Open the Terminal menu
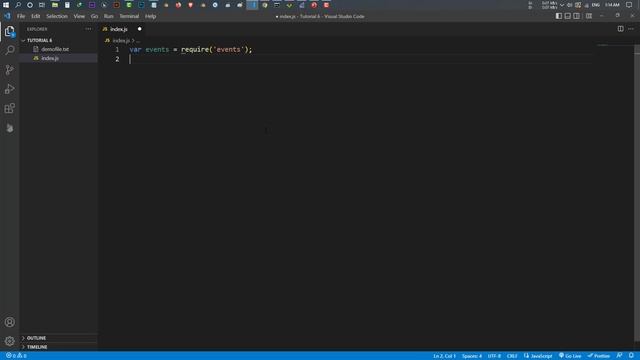Image resolution: width=640 pixels, height=360 pixels. (x=129, y=16)
